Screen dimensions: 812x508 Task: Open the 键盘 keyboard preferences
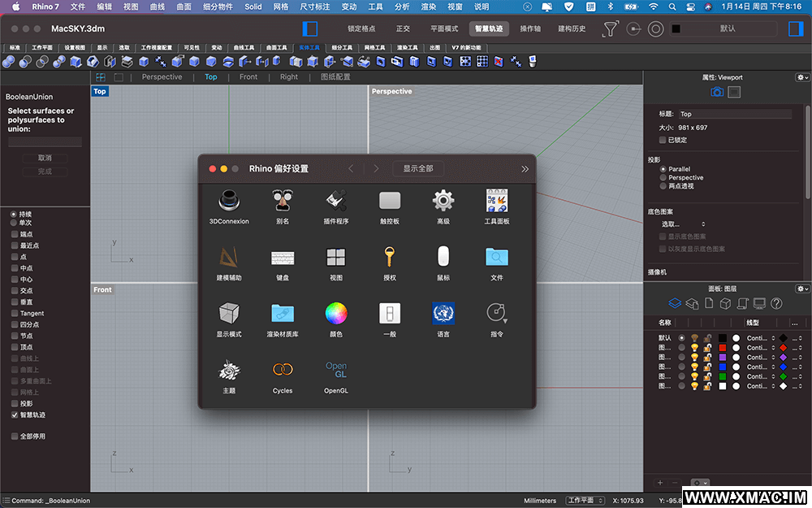point(283,263)
